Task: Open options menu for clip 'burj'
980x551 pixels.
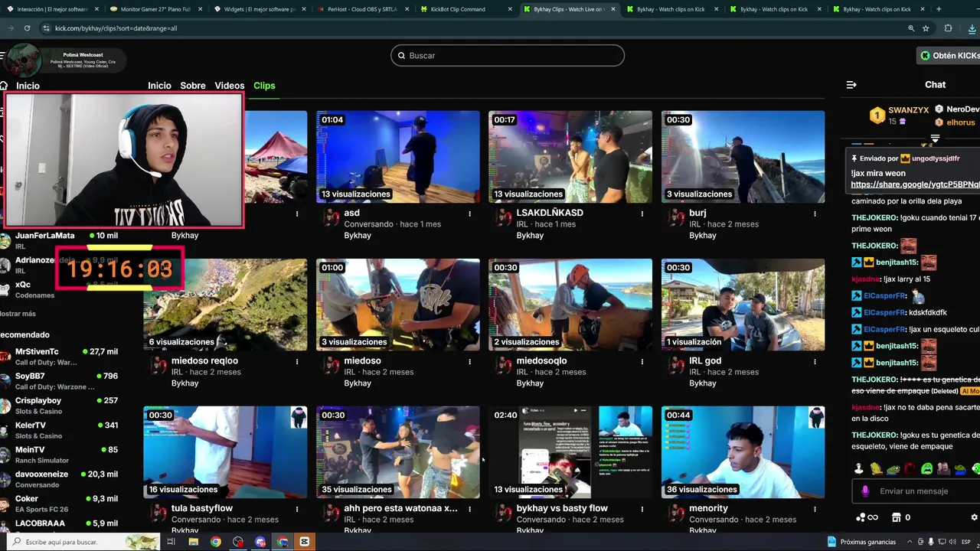Action: pos(815,214)
